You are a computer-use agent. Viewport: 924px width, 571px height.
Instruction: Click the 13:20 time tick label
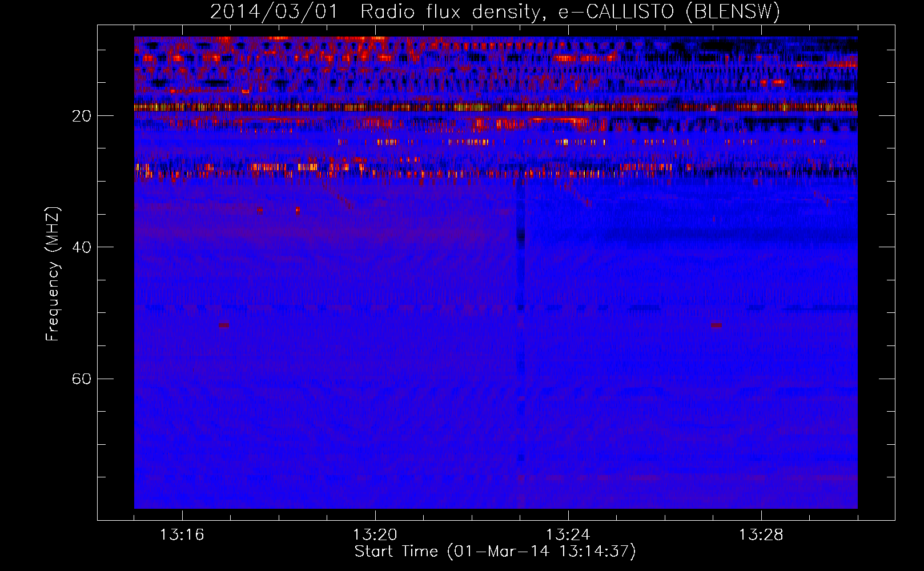375,535
